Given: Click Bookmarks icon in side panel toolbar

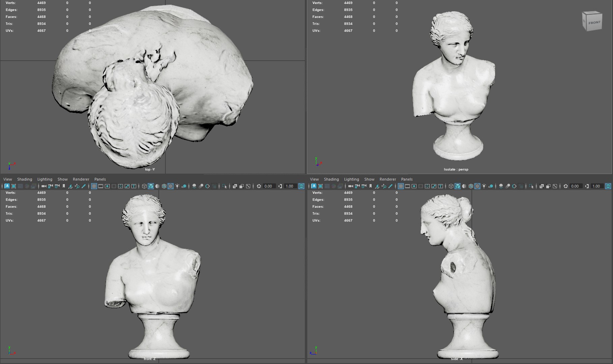Looking at the screenshot, I should 371,186.
